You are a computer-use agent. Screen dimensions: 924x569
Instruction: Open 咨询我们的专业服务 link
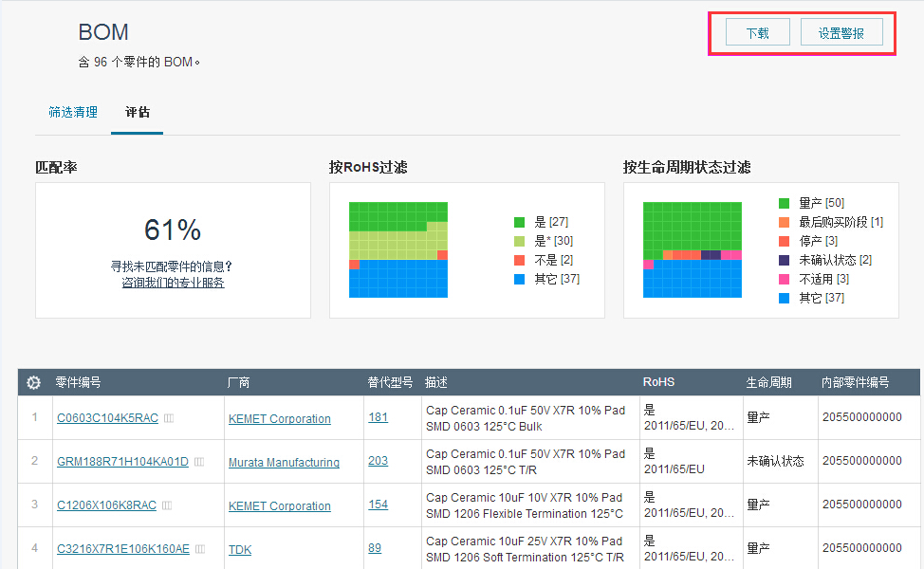pos(174,283)
